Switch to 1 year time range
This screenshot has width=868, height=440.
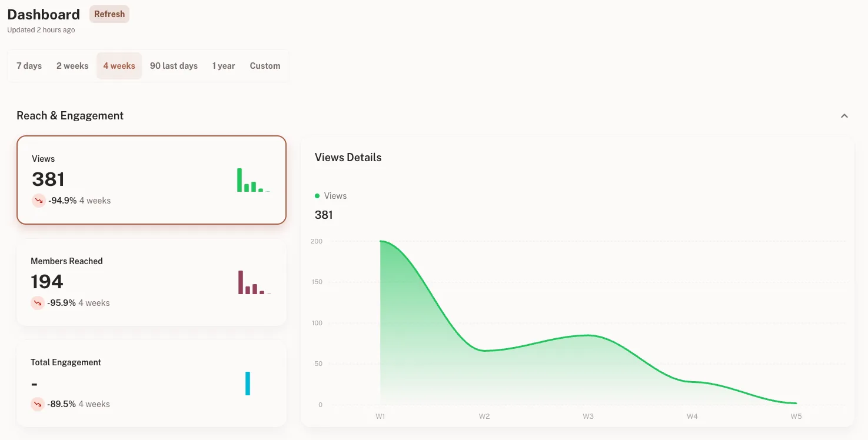click(224, 66)
